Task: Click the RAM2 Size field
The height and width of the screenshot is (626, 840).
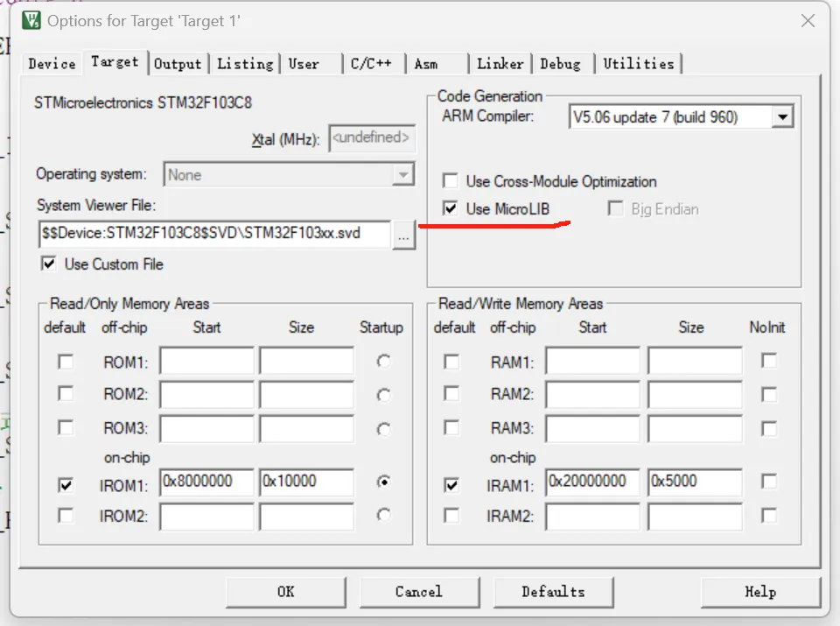Action: tap(696, 395)
